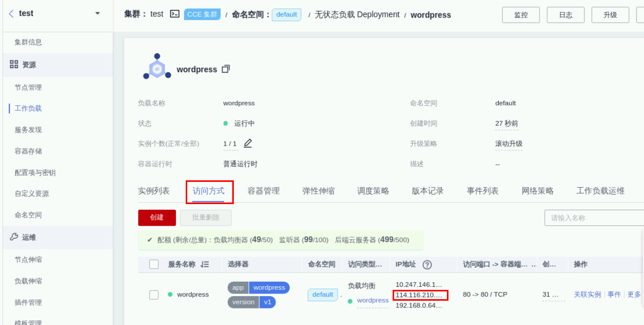644x325 pixels.
Task: Click the wordpress hexagon workload logo
Action: (x=157, y=68)
